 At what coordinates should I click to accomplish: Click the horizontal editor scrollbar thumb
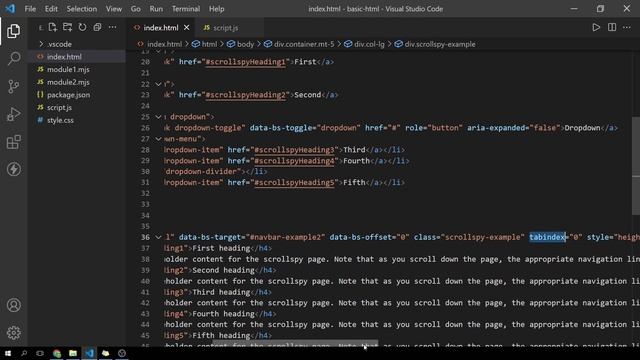click(295, 343)
